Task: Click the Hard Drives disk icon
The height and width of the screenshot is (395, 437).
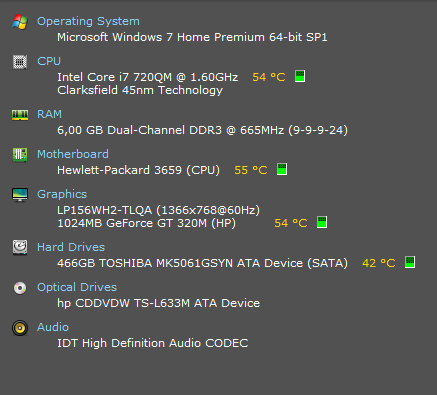Action: [x=20, y=247]
